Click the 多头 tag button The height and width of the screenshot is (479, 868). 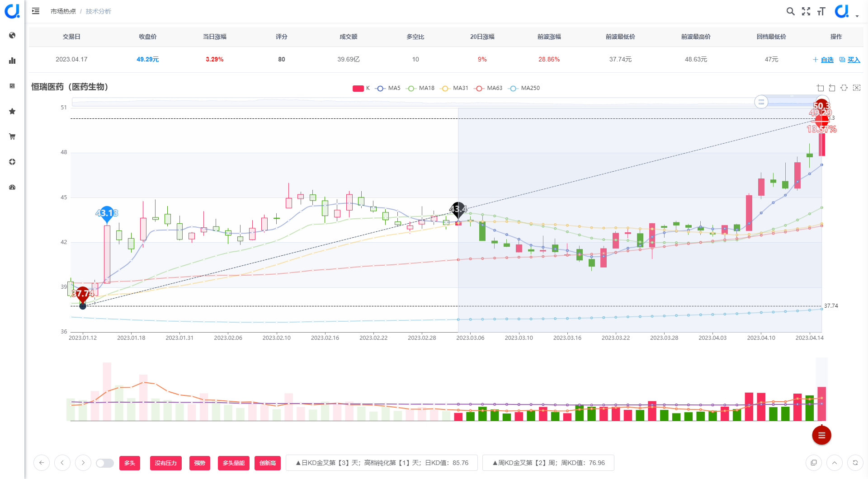pyautogui.click(x=130, y=463)
